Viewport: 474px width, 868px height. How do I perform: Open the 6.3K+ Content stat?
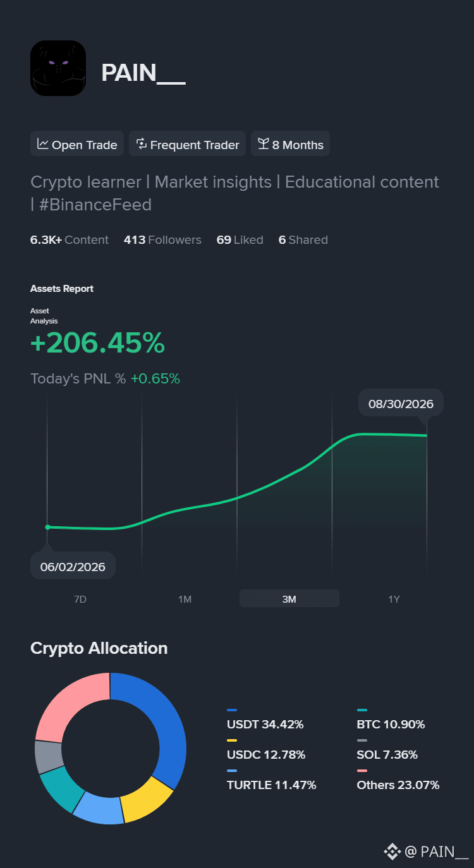[70, 240]
